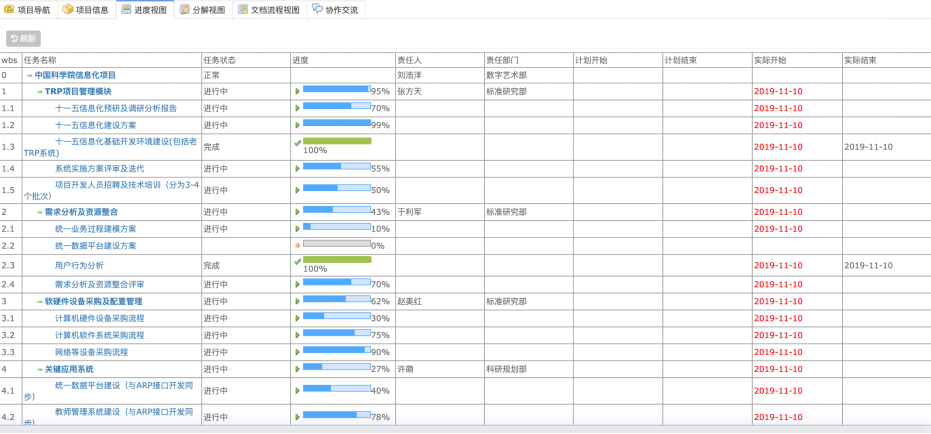Click the orange not-started dot for 统一数据平台建设方案
Screen dimensions: 931x434
tap(298, 246)
